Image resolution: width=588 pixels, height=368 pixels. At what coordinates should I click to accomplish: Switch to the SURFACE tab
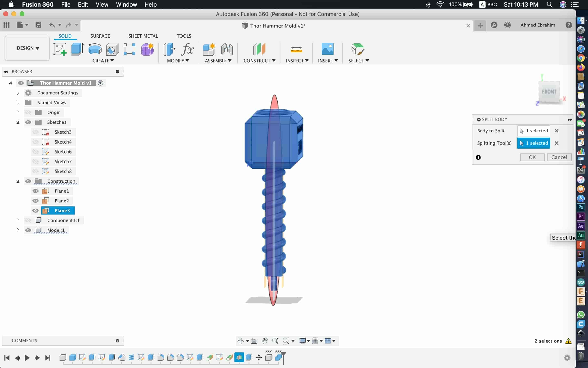click(x=100, y=36)
